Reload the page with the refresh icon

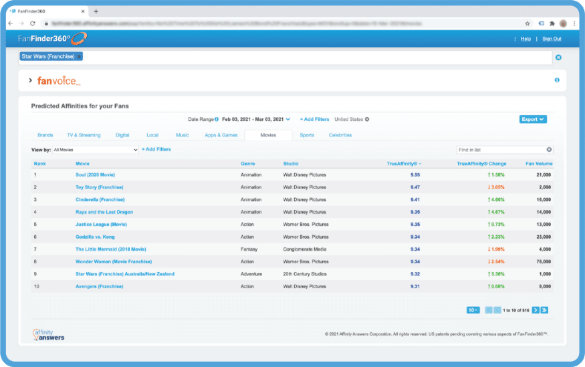tap(33, 23)
